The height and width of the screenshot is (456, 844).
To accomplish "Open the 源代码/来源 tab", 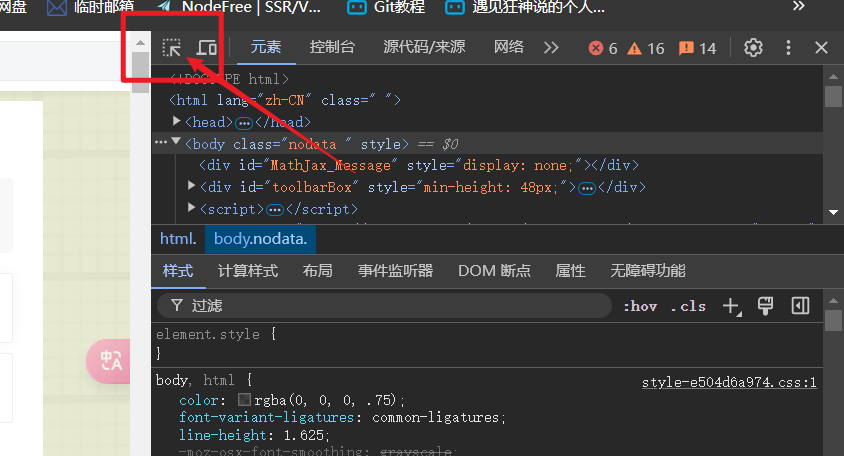I will pyautogui.click(x=424, y=47).
